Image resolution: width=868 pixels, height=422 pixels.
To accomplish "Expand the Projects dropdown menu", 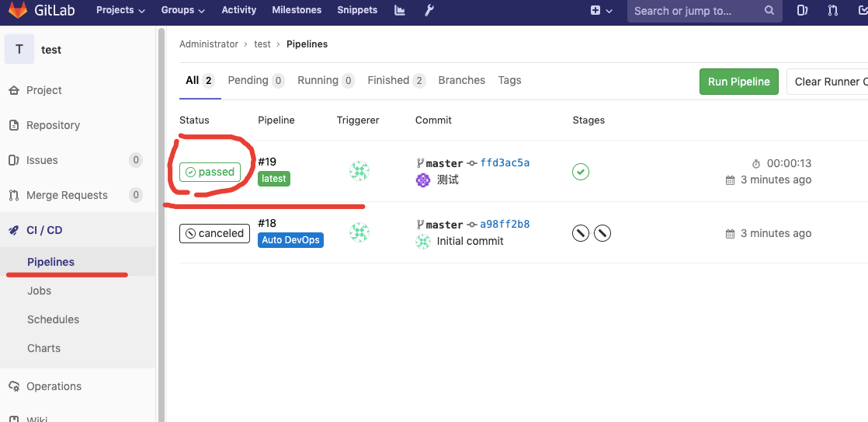I will (120, 11).
